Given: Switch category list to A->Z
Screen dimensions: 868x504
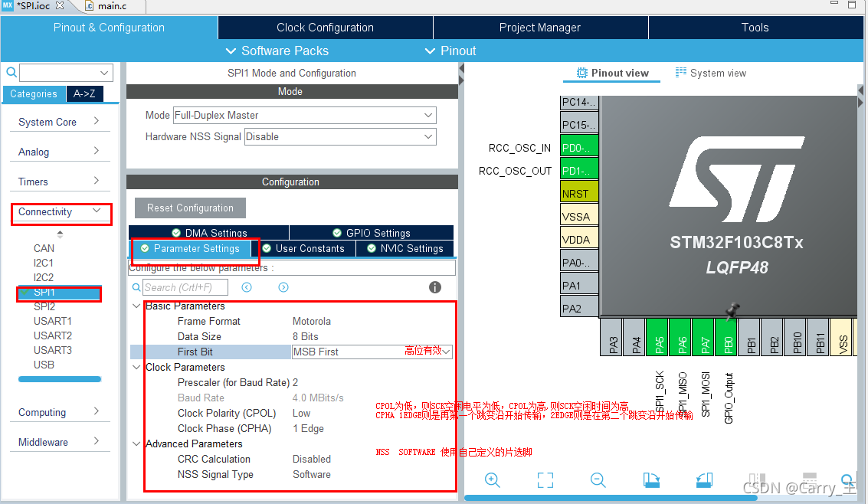Looking at the screenshot, I should (x=85, y=94).
